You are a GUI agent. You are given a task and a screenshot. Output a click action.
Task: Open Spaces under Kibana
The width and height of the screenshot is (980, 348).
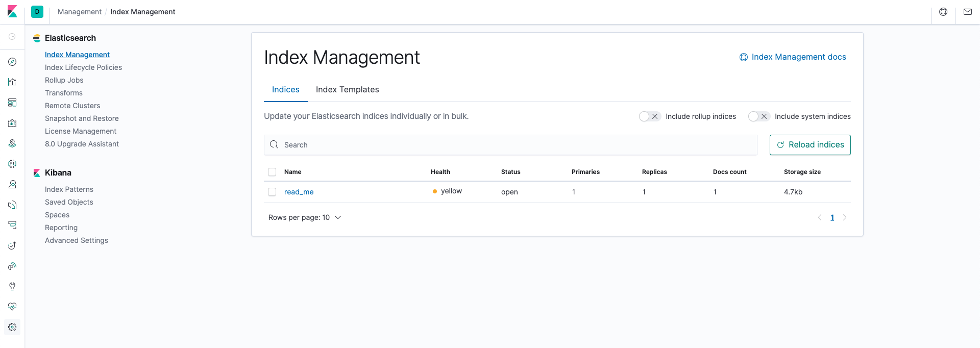[57, 215]
